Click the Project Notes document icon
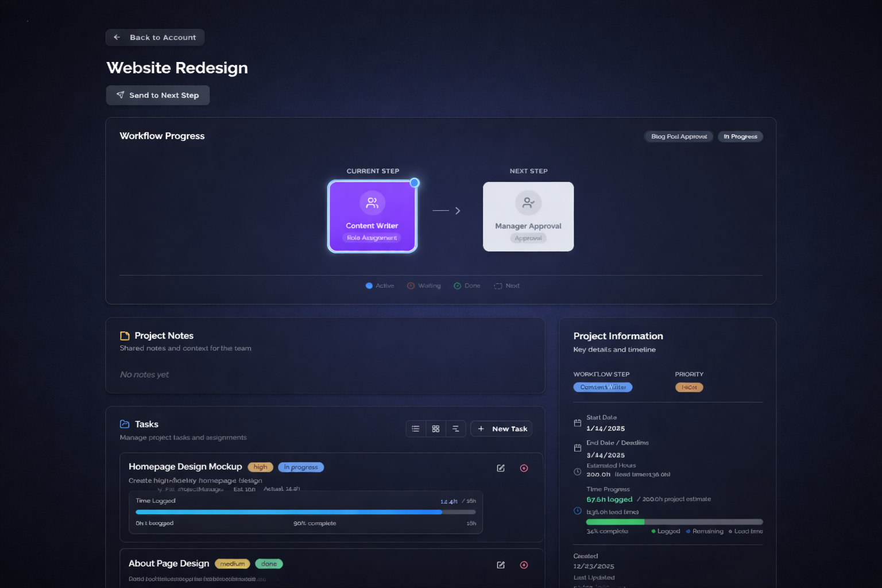Screen dimensions: 882x588 124,335
